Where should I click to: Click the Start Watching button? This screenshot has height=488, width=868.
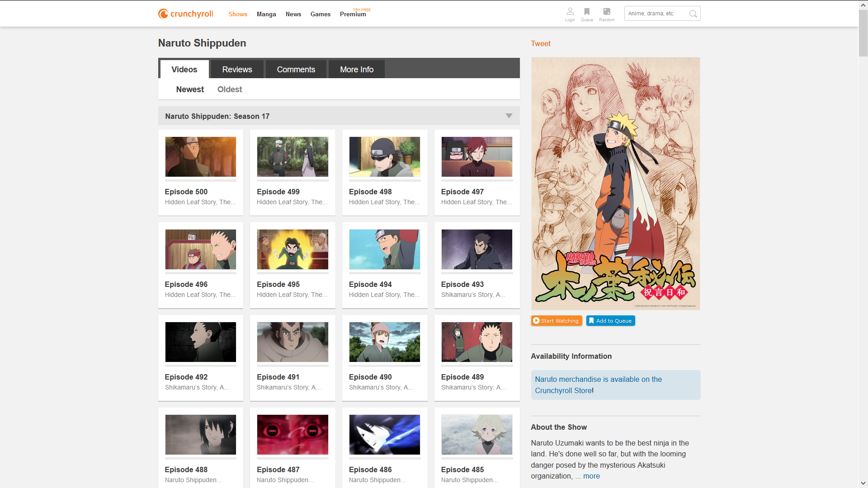(x=557, y=321)
